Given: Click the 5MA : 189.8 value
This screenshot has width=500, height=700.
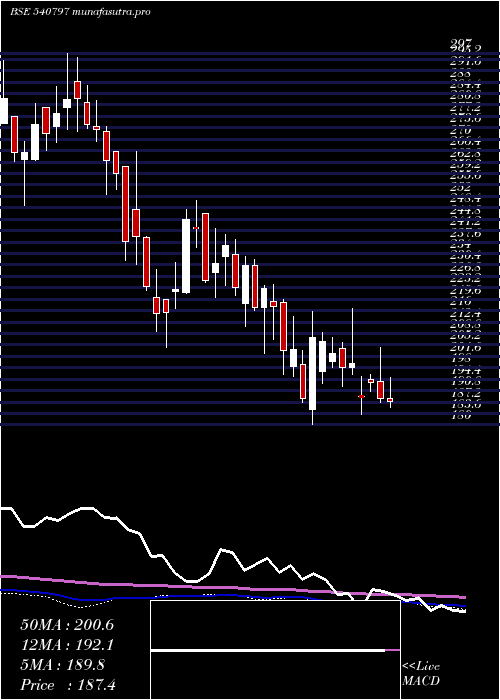Looking at the screenshot, I should pos(63,665).
